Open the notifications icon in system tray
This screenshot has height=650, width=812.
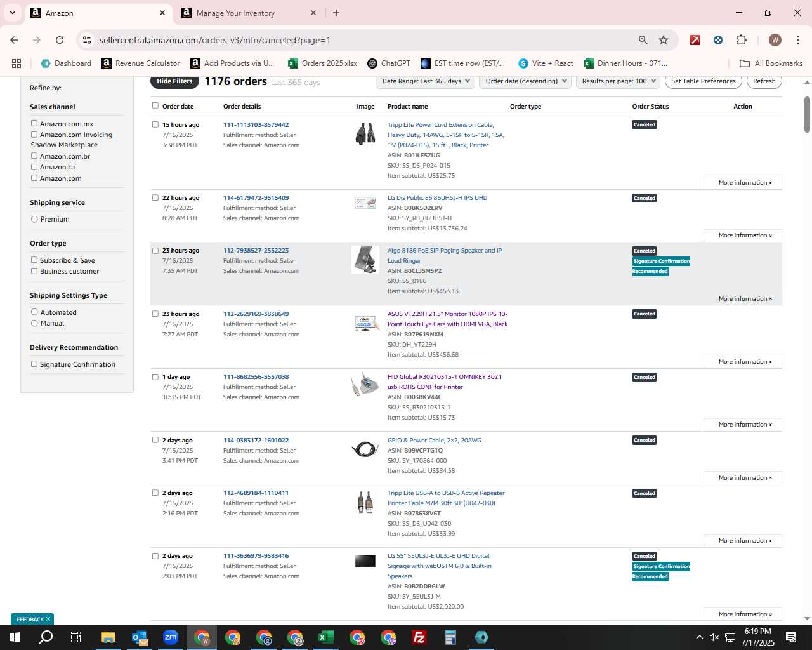[x=791, y=637]
